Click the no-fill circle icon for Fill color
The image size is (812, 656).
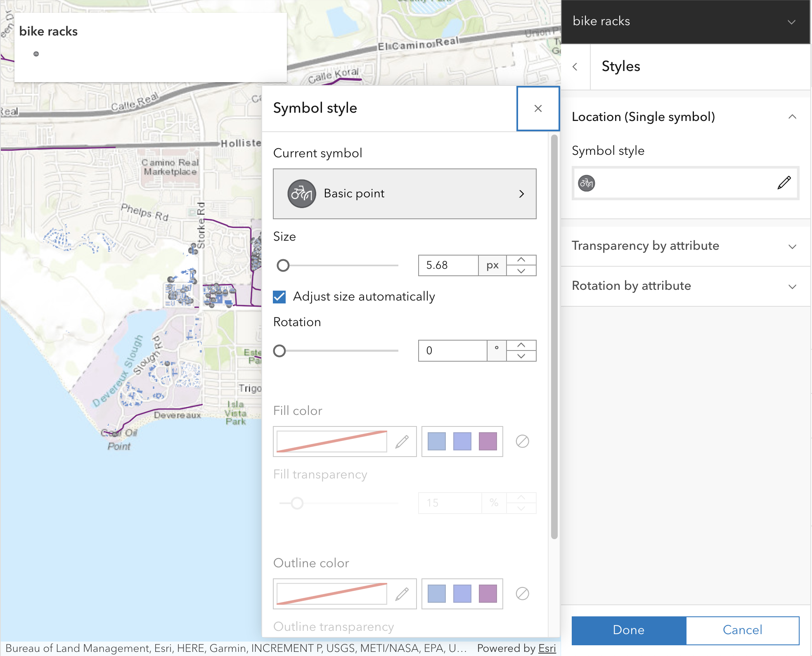tap(522, 441)
